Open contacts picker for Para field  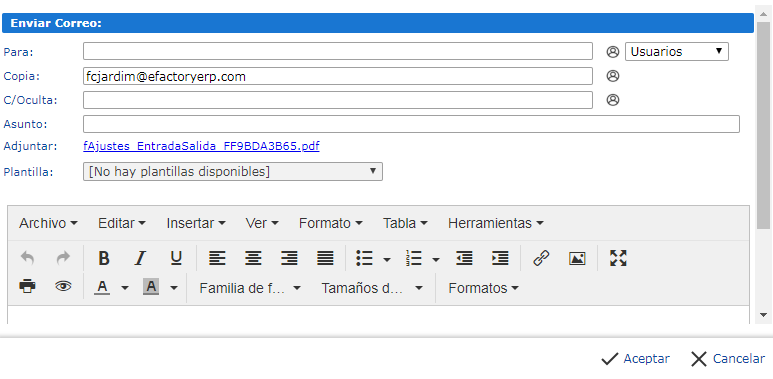(612, 51)
